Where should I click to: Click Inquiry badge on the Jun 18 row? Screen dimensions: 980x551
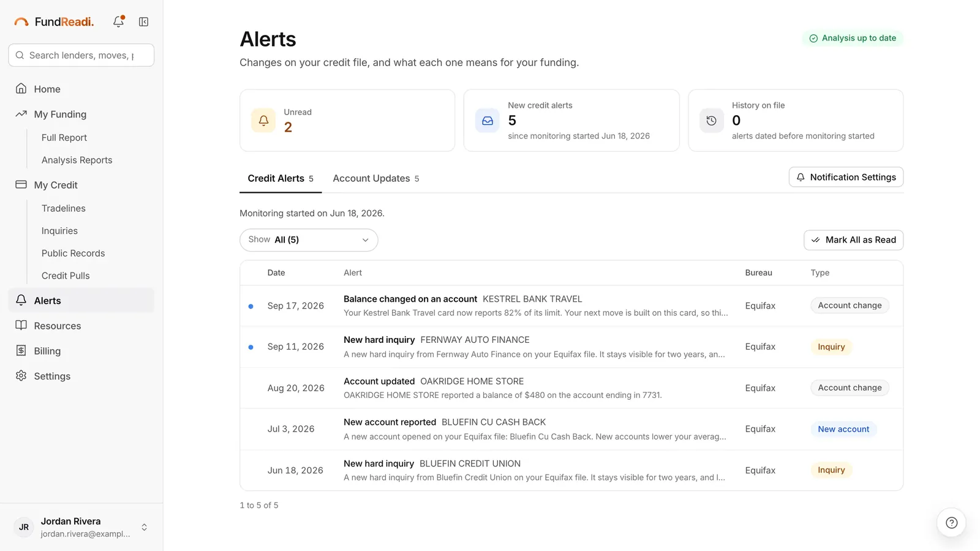click(x=831, y=470)
